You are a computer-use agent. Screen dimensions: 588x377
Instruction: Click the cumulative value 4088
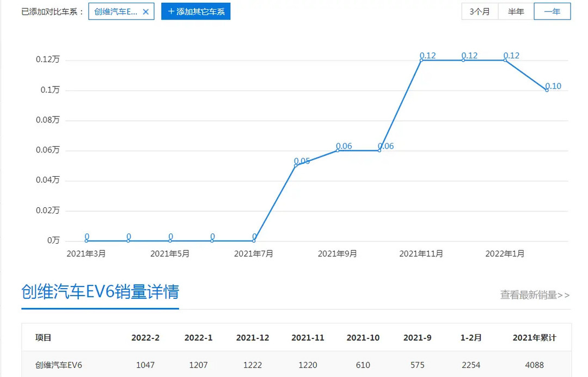535,365
